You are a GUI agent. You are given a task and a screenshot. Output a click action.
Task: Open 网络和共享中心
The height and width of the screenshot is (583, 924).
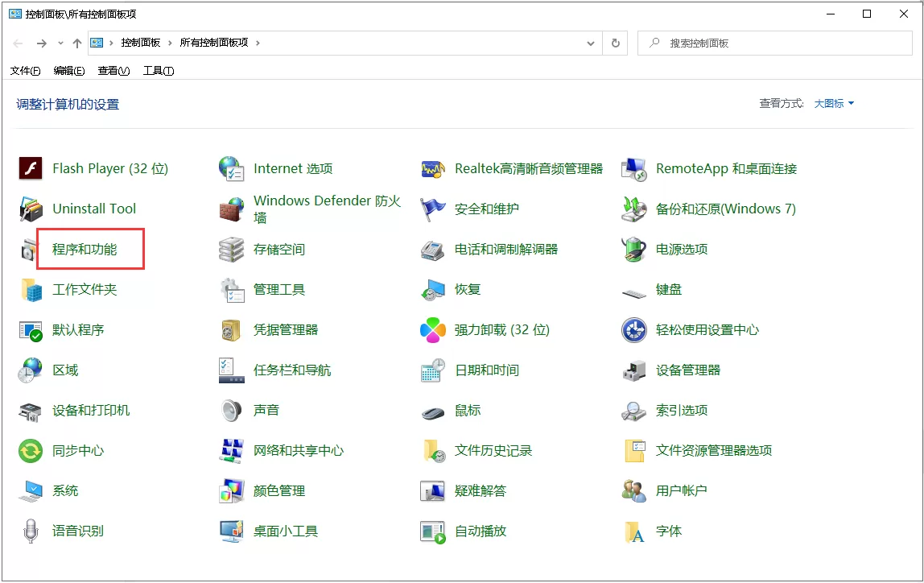click(x=299, y=450)
